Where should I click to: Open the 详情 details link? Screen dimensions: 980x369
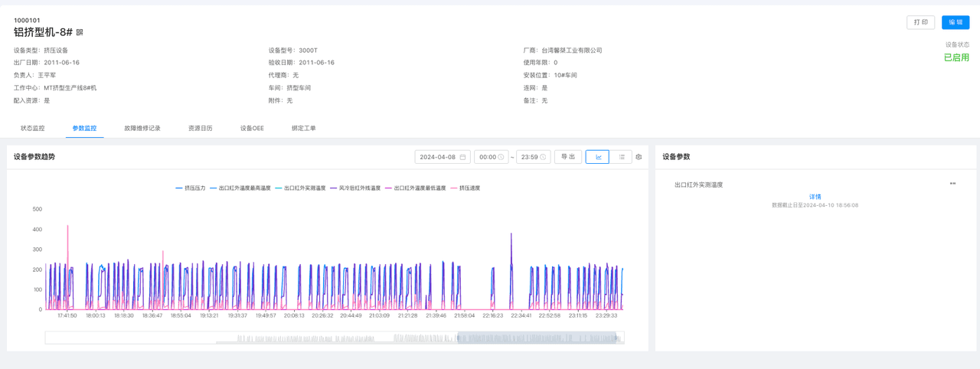815,197
